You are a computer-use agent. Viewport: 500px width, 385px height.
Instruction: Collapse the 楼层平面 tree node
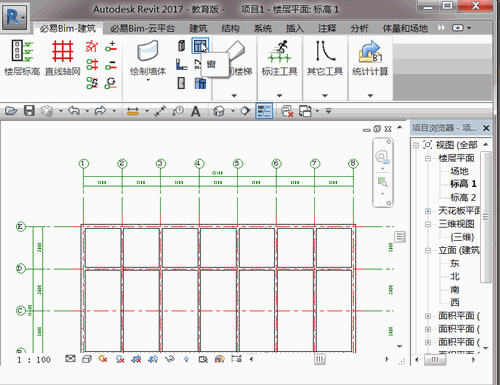(428, 158)
